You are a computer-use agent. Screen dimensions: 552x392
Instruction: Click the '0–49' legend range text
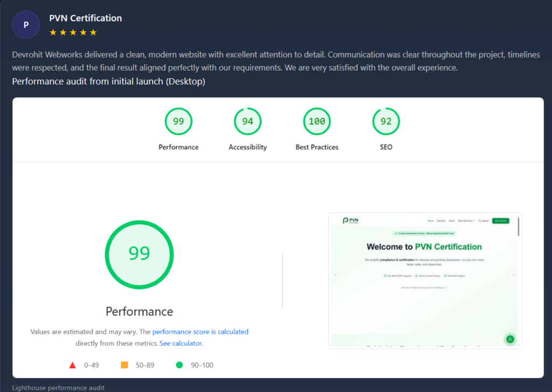(91, 365)
